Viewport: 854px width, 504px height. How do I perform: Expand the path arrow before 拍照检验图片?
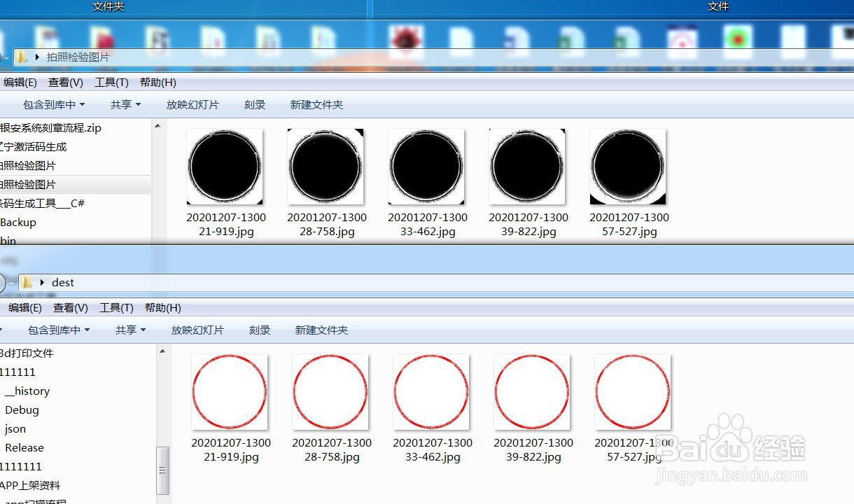pos(37,57)
